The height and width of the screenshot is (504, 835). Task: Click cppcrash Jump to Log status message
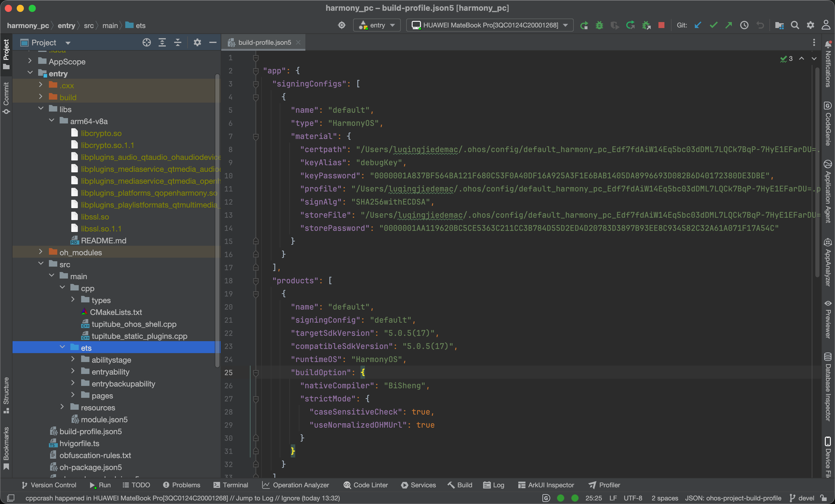pyautogui.click(x=183, y=498)
